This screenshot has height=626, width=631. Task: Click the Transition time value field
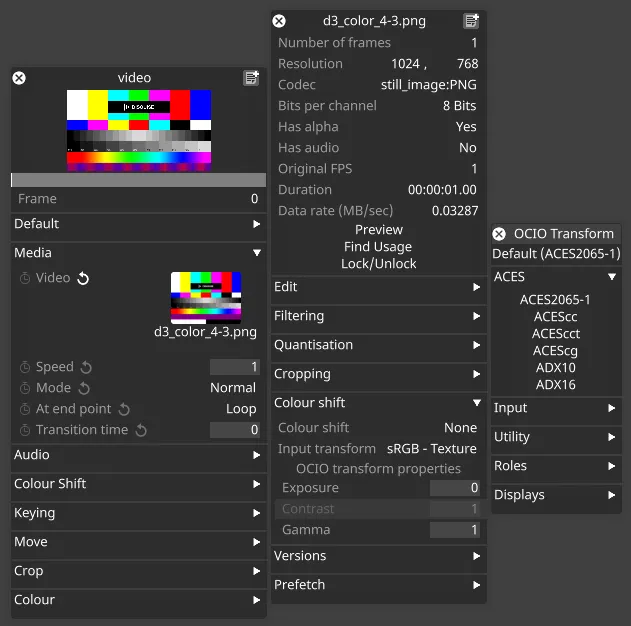click(x=235, y=430)
